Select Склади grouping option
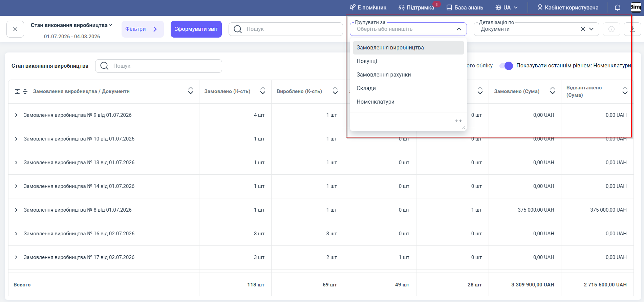 (408, 88)
